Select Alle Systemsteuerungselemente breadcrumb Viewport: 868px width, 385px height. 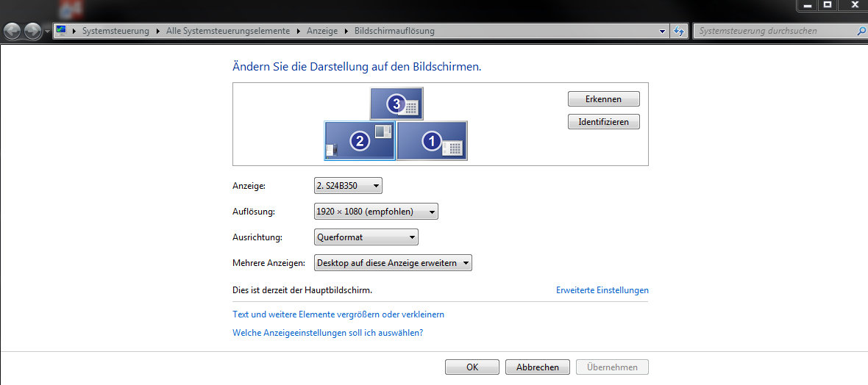[x=228, y=31]
